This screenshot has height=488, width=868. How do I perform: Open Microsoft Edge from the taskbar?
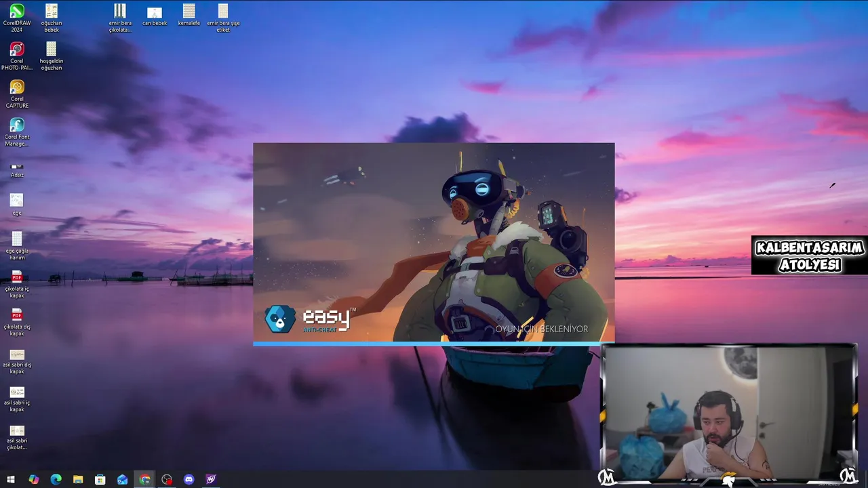click(x=56, y=479)
